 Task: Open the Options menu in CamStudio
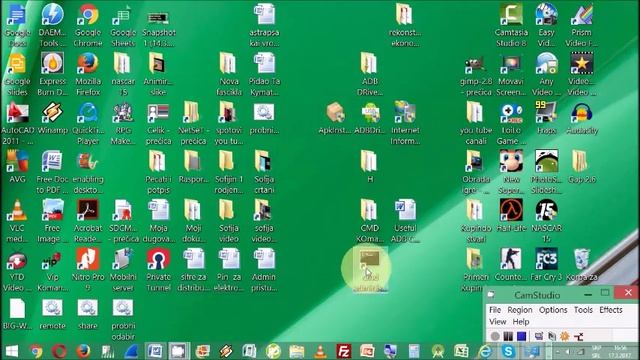tap(553, 310)
